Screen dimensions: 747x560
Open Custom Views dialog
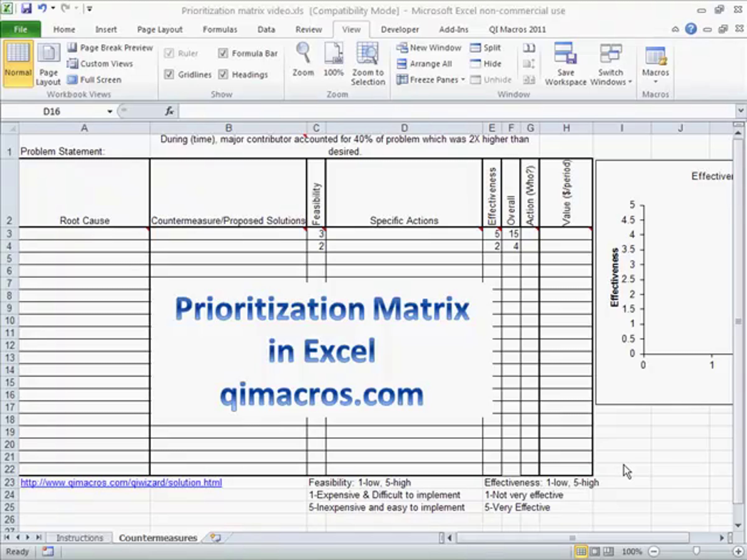click(100, 64)
